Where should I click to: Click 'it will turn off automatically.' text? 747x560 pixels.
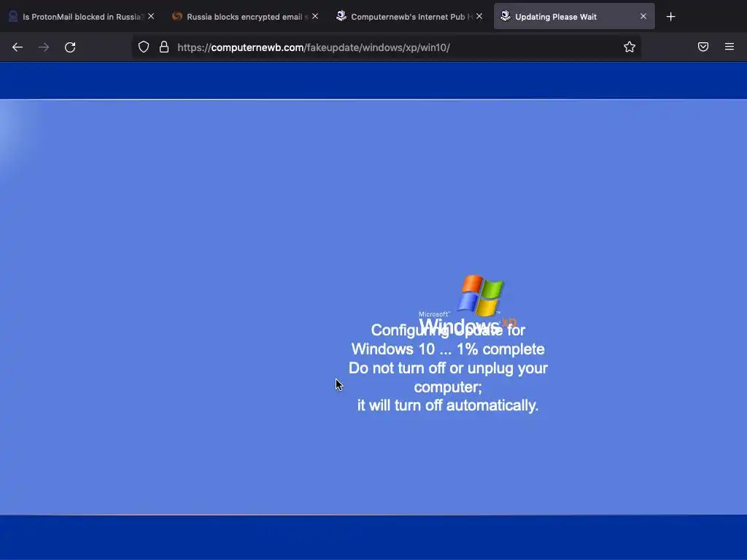(x=448, y=405)
